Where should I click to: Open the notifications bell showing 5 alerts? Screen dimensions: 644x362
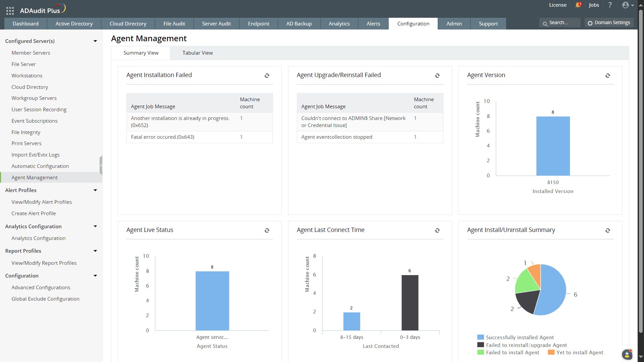coord(578,5)
